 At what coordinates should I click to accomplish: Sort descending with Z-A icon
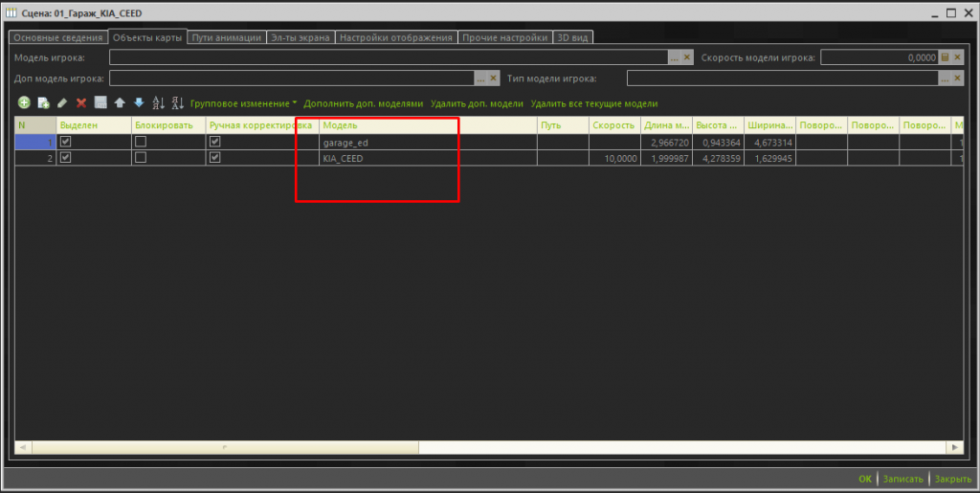tap(178, 103)
